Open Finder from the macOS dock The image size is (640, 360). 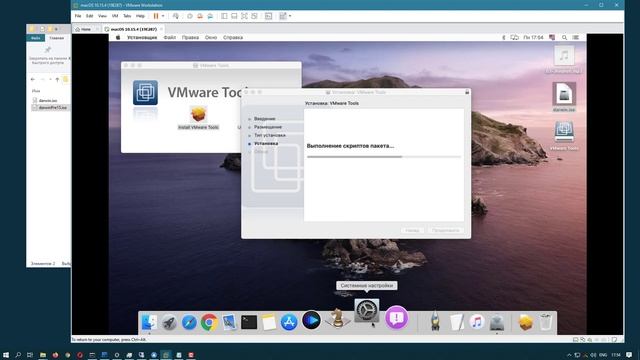tap(149, 322)
